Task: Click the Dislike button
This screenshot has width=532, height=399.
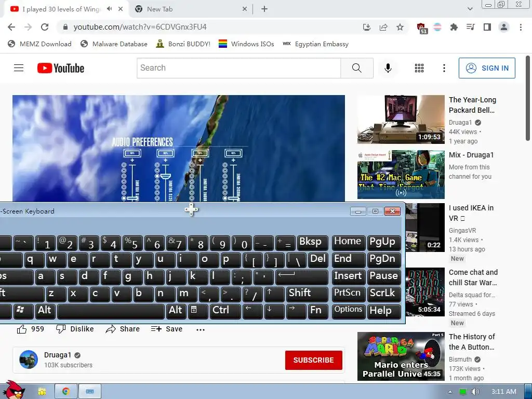Action: tap(75, 329)
